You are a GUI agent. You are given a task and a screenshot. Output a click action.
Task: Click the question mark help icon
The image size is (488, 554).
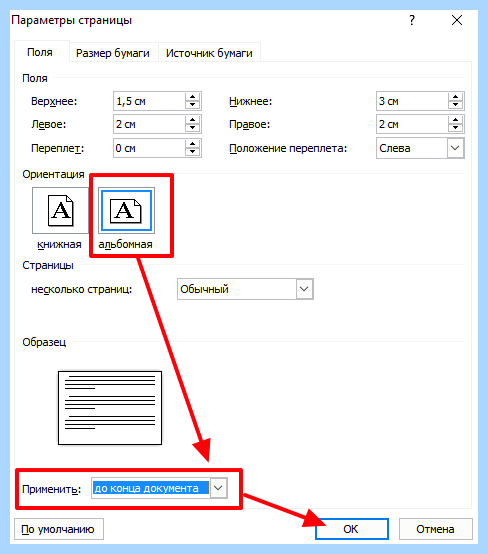(412, 20)
